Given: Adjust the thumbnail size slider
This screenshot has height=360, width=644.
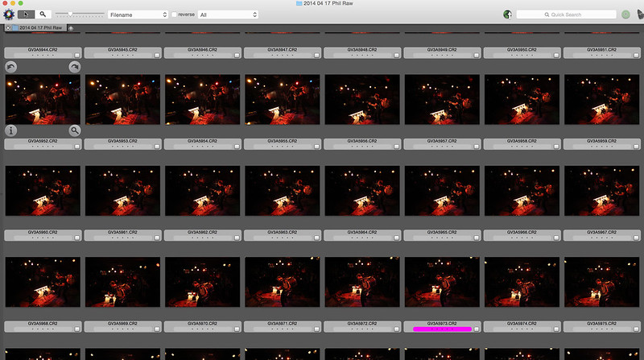Looking at the screenshot, I should tap(70, 14).
